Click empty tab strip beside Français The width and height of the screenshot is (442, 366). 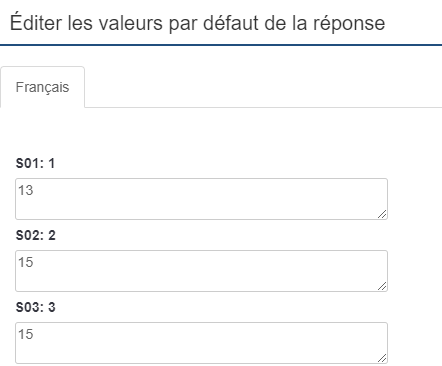263,87
